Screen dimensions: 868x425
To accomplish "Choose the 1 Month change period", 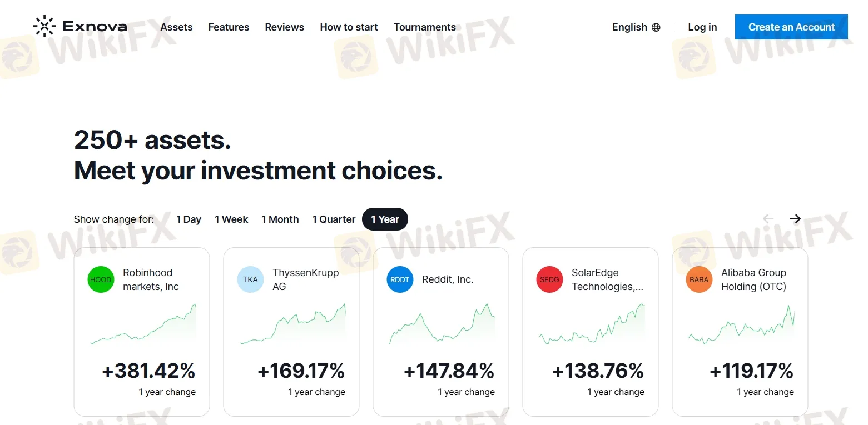I will pyautogui.click(x=280, y=219).
